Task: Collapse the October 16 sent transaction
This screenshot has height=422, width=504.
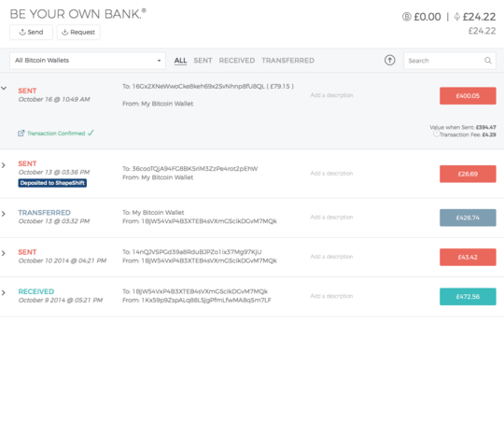Action: 4,88
